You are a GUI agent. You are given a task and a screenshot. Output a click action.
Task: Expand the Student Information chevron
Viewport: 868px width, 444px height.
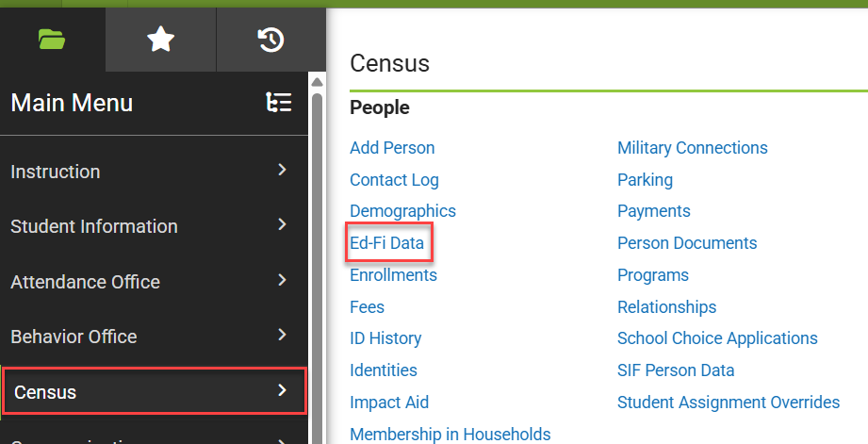[x=283, y=224]
